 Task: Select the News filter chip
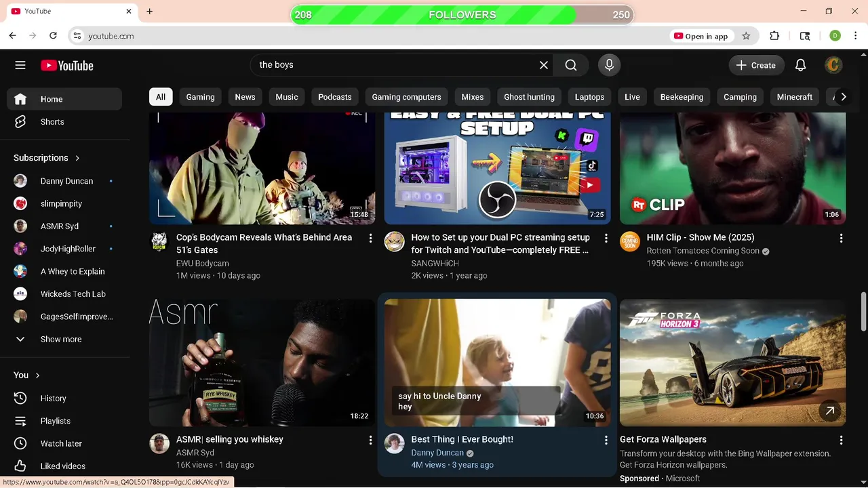(245, 97)
